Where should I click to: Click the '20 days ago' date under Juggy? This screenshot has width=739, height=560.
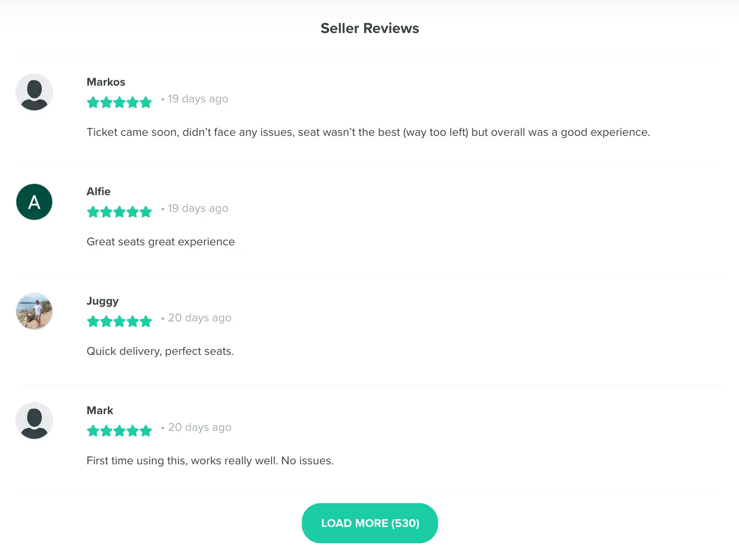(x=199, y=318)
